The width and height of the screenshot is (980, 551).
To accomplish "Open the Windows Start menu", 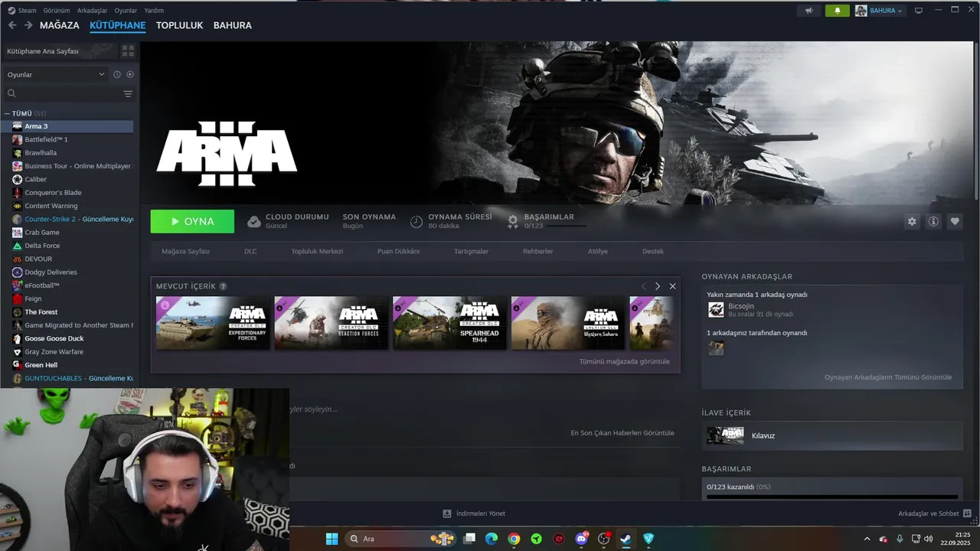I will pos(332,539).
